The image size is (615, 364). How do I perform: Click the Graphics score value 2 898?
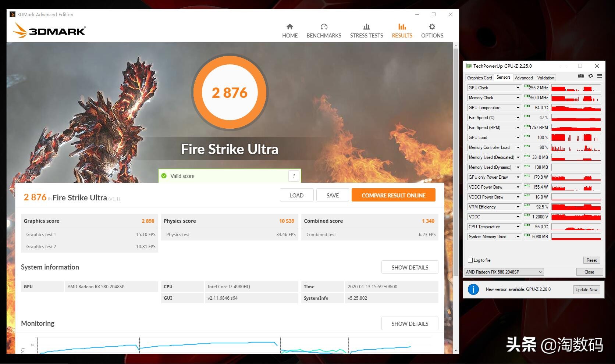[x=148, y=221]
